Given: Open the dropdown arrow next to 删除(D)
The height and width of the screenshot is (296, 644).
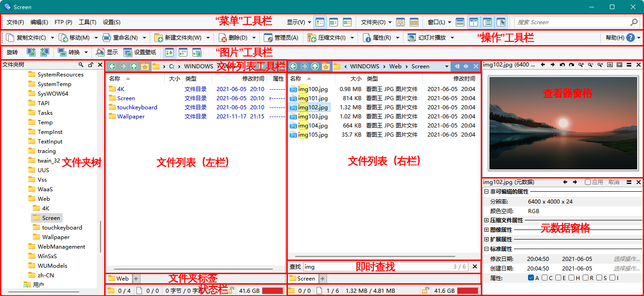Looking at the screenshot, I should pyautogui.click(x=254, y=38).
